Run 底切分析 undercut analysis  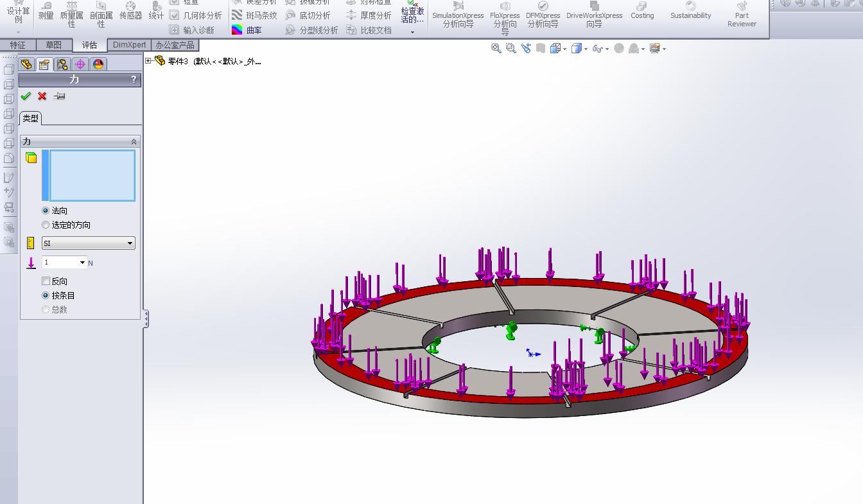pos(308,15)
